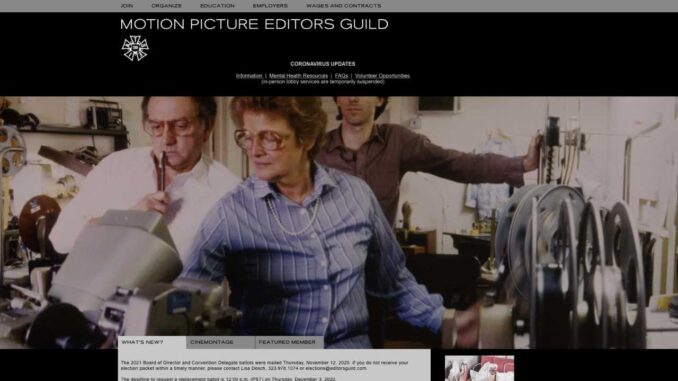Open the ORGANIZE navigation menu

pyautogui.click(x=166, y=6)
